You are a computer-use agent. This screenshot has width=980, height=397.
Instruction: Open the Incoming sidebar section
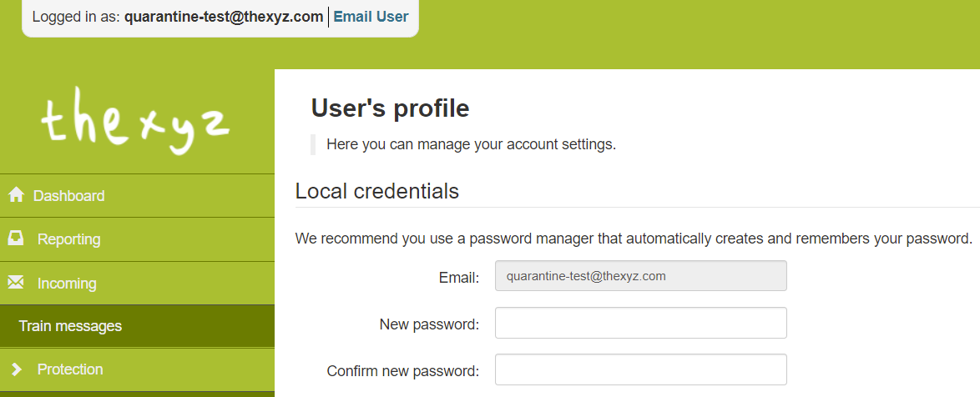coord(137,283)
